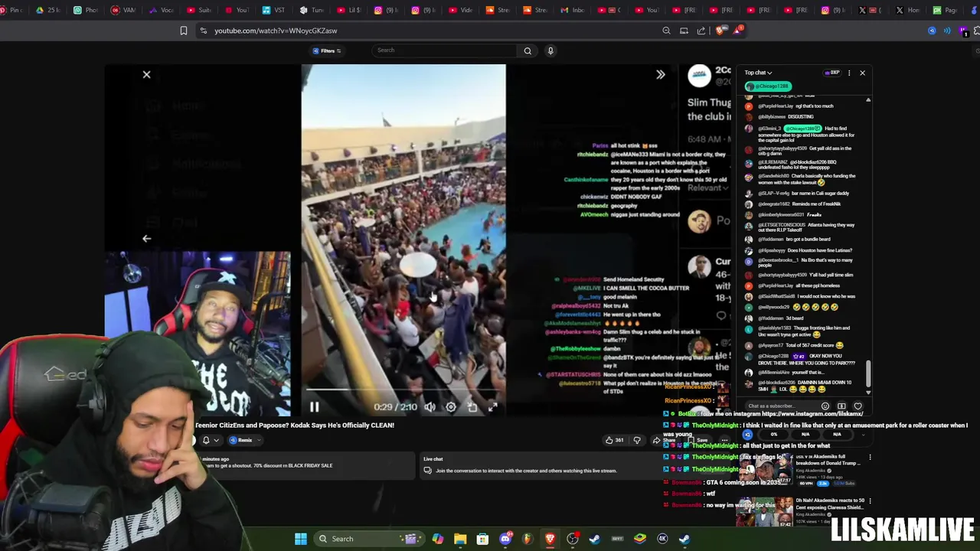Open File Explorer from the taskbar
Screen dimensions: 980x551
click(460, 539)
